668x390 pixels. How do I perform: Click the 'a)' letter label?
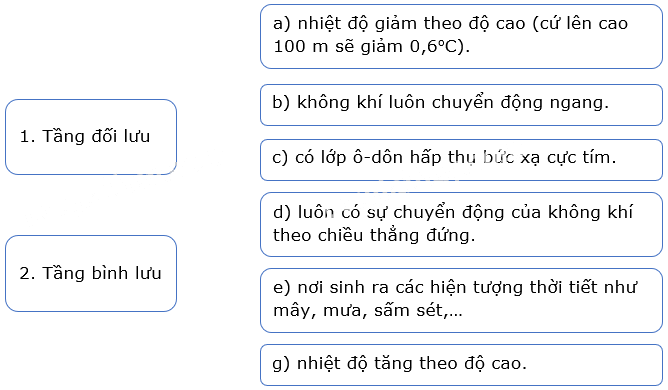(x=282, y=24)
